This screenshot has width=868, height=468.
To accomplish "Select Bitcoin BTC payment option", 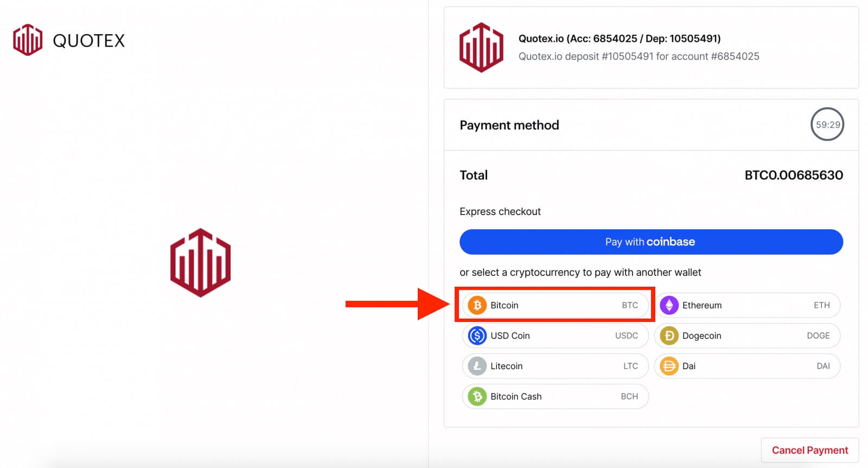I will tap(555, 305).
